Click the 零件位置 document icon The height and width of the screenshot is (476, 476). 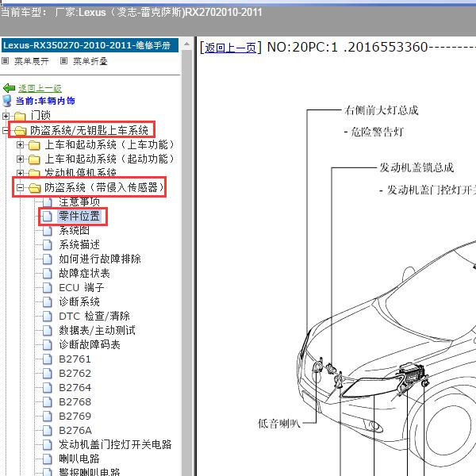[47, 216]
